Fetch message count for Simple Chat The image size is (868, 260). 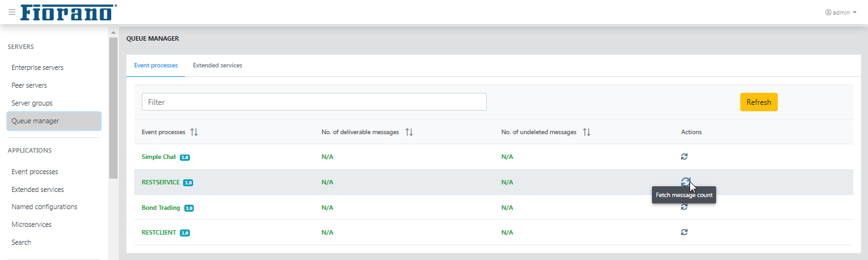point(684,156)
